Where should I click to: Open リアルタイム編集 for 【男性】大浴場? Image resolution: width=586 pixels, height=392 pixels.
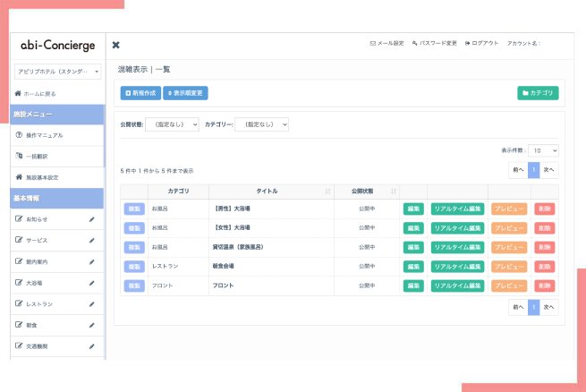[x=457, y=209]
